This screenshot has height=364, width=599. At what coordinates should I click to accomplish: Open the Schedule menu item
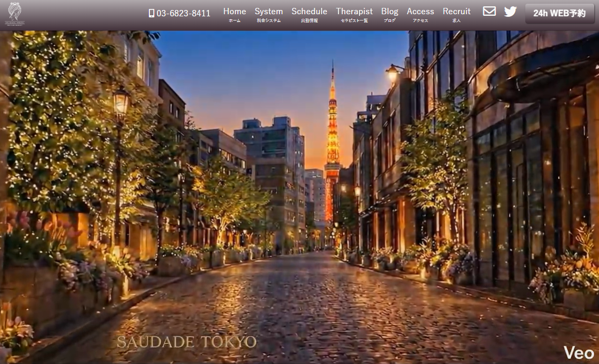310,15
